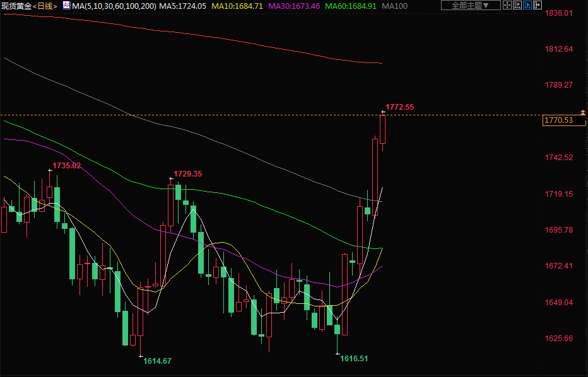The image size is (588, 377).
Task: Open the 日线 period selector in title
Action: tap(45, 6)
